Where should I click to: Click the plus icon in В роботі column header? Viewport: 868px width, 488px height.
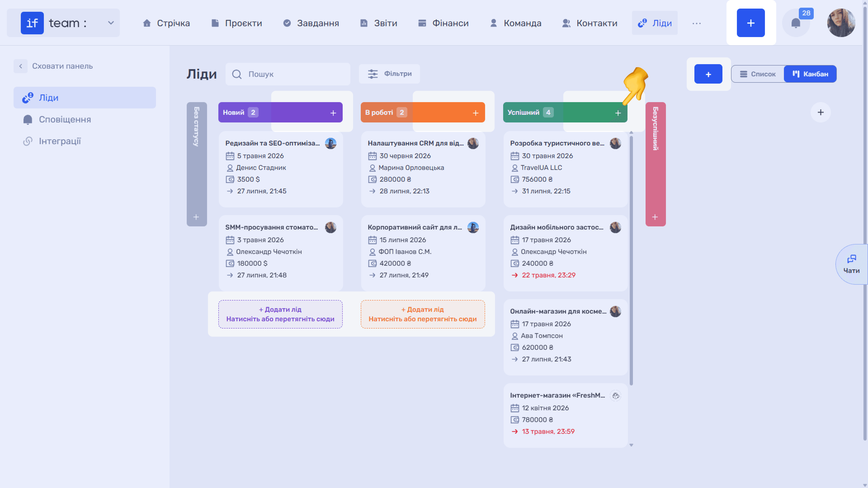pos(475,113)
